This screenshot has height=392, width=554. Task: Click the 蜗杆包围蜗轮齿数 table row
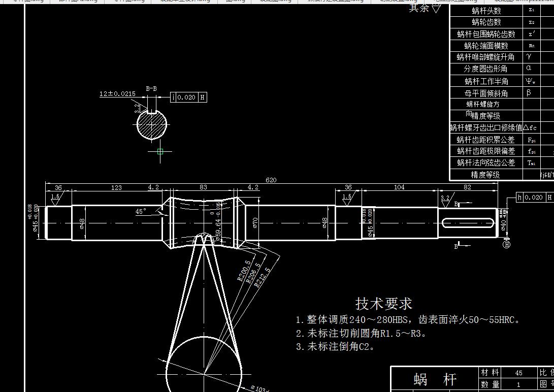click(502, 34)
